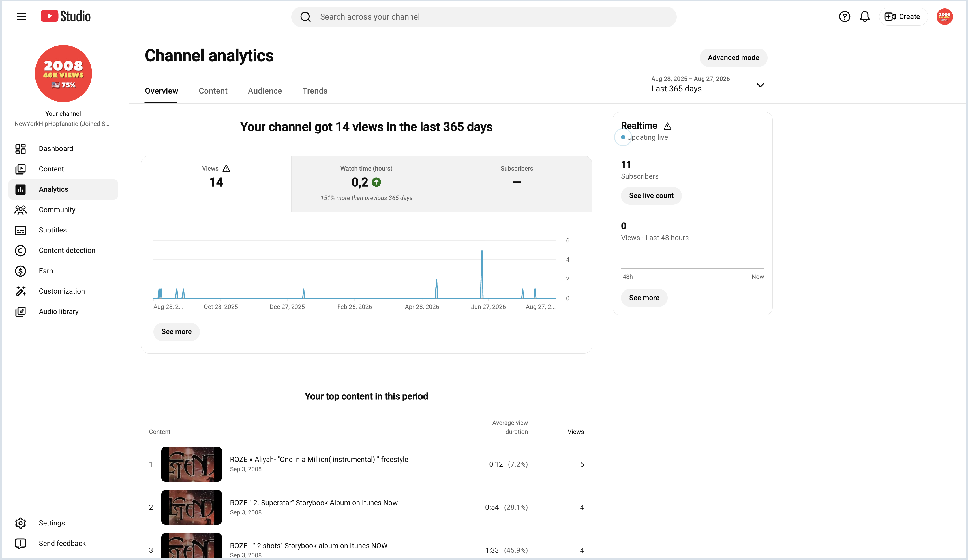This screenshot has width=968, height=560.
Task: Expand the date range chevron
Action: pyautogui.click(x=760, y=85)
